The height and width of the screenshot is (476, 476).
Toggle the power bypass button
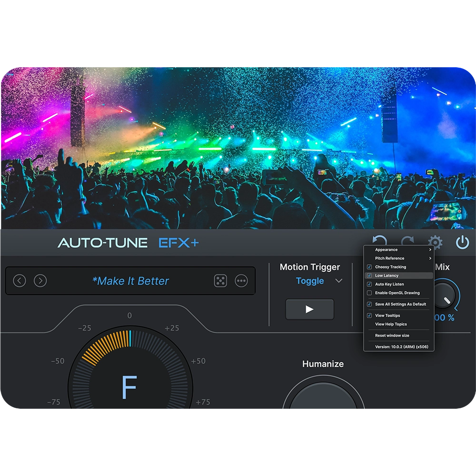pyautogui.click(x=462, y=242)
